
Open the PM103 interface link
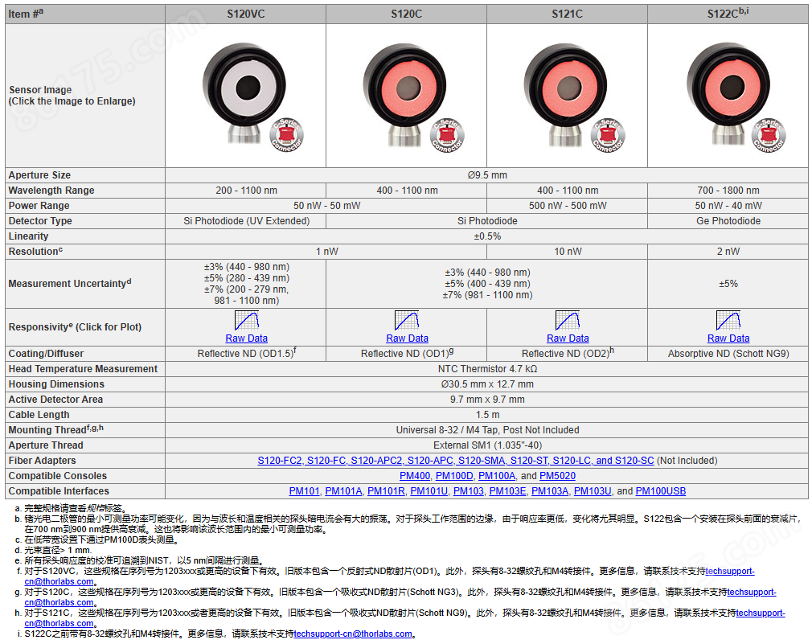tap(468, 491)
